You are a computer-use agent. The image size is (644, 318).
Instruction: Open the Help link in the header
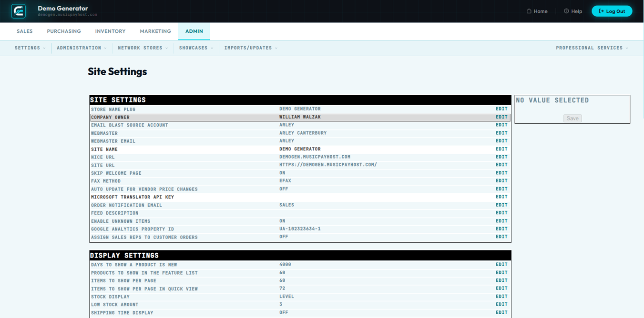point(573,11)
